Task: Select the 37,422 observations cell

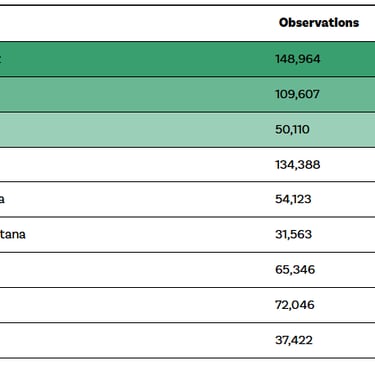Action: coord(294,340)
